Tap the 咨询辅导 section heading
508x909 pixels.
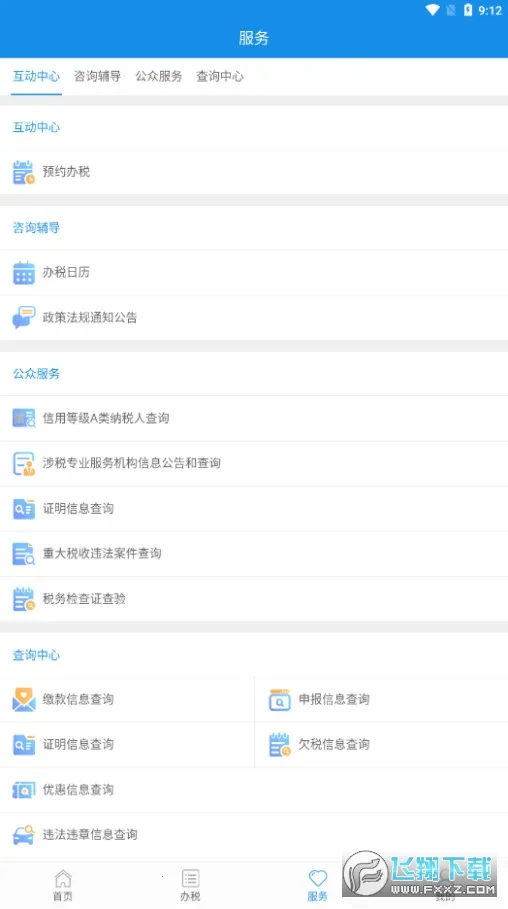coord(37,228)
